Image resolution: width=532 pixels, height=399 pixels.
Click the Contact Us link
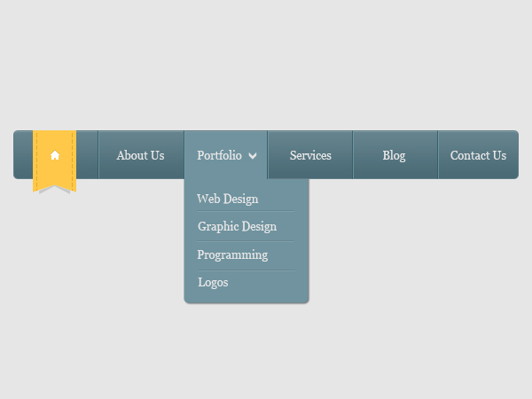coord(478,155)
